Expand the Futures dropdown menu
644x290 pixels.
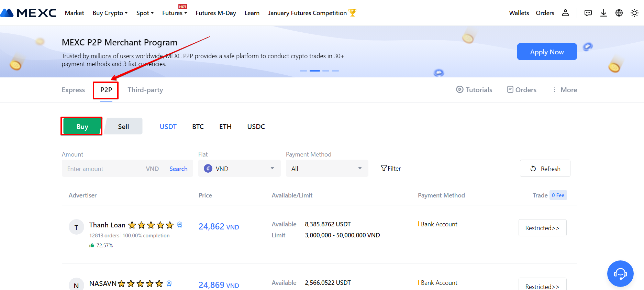point(175,13)
